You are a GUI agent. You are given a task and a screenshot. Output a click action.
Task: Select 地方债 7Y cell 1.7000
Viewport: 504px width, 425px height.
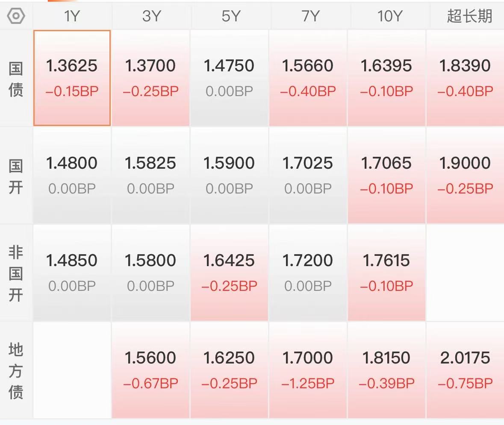(x=308, y=370)
